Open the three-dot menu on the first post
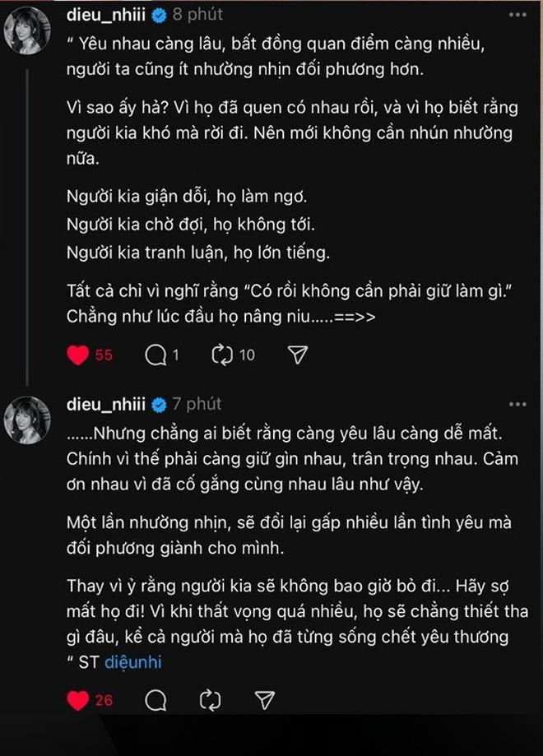543x756 pixels. click(517, 12)
